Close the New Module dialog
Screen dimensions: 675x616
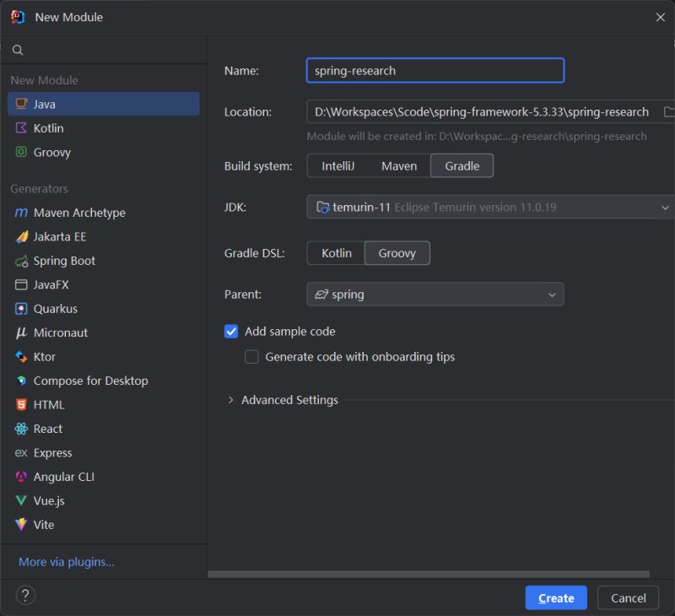[x=661, y=17]
